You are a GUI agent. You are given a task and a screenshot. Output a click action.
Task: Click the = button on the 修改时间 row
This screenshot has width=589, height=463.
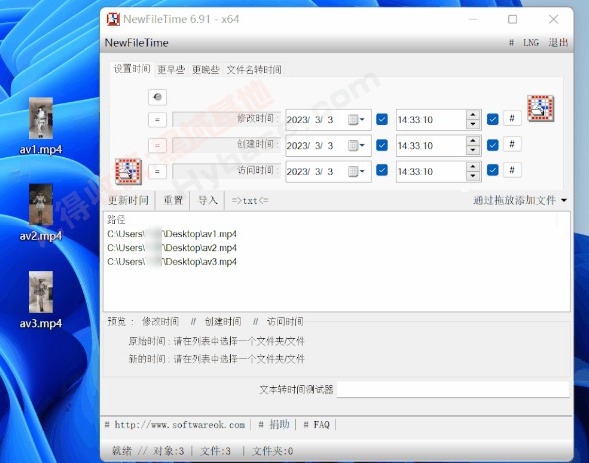tap(157, 120)
